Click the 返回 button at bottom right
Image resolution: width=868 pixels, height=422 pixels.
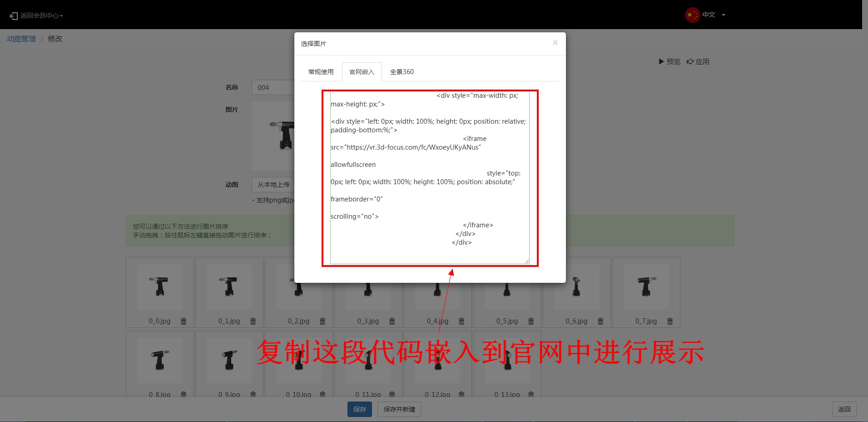(844, 409)
